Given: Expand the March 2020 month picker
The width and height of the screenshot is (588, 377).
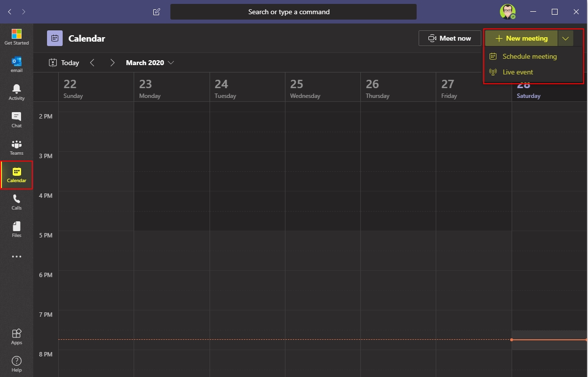Looking at the screenshot, I should coord(150,63).
